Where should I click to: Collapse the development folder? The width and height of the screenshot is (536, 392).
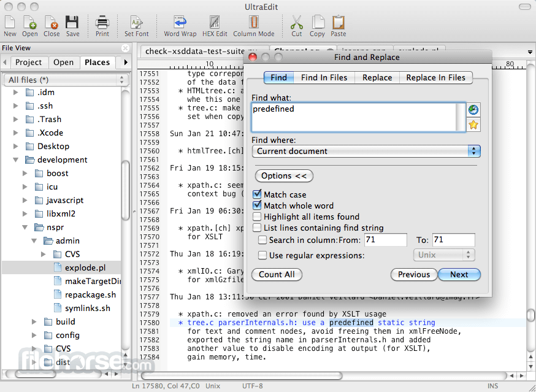[16, 159]
